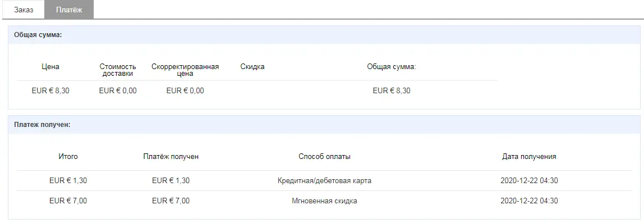Image resolution: width=644 pixels, height=223 pixels.
Task: Select EUR € 1,30 in Платёж получен column
Action: click(x=171, y=181)
